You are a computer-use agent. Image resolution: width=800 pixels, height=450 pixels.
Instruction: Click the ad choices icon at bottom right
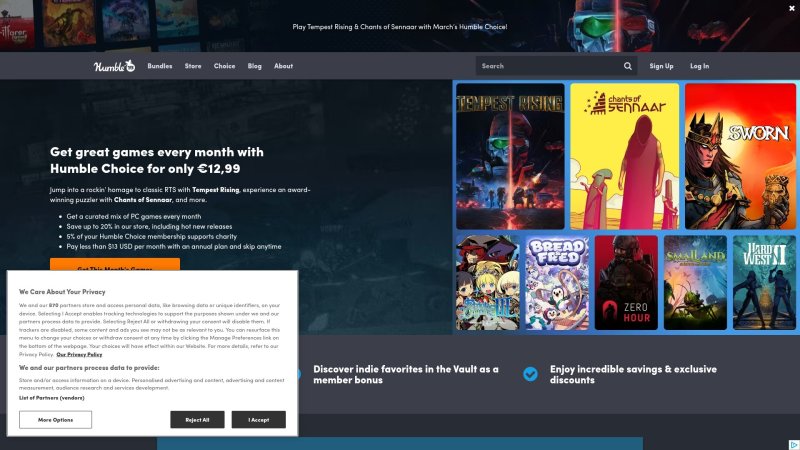[x=794, y=445]
